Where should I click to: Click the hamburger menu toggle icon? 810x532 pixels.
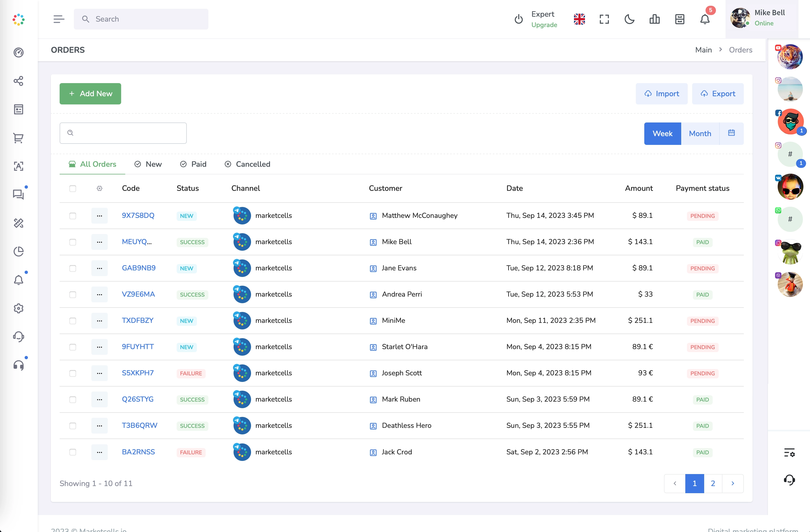[59, 19]
